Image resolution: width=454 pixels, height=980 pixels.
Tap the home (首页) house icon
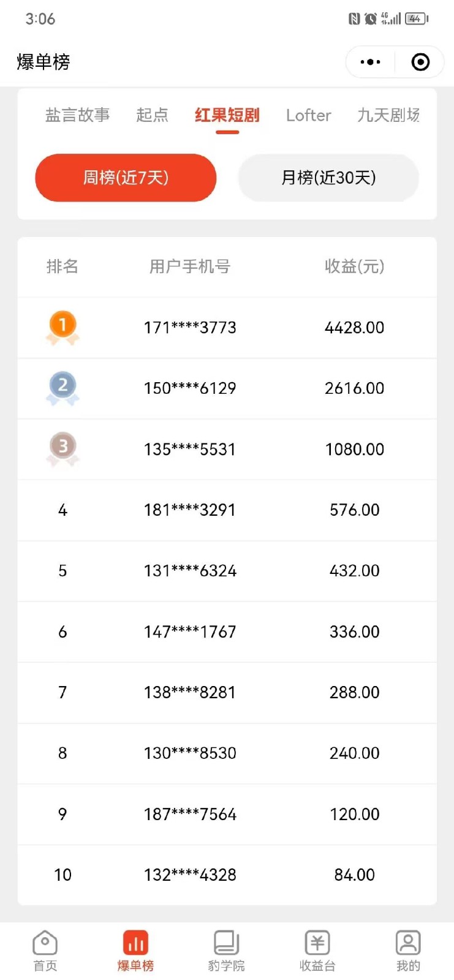[x=45, y=944]
